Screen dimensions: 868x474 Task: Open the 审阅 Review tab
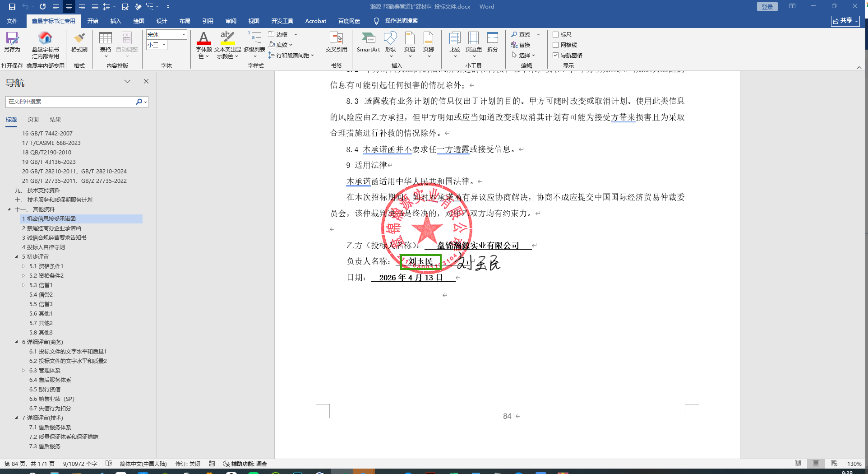click(231, 21)
